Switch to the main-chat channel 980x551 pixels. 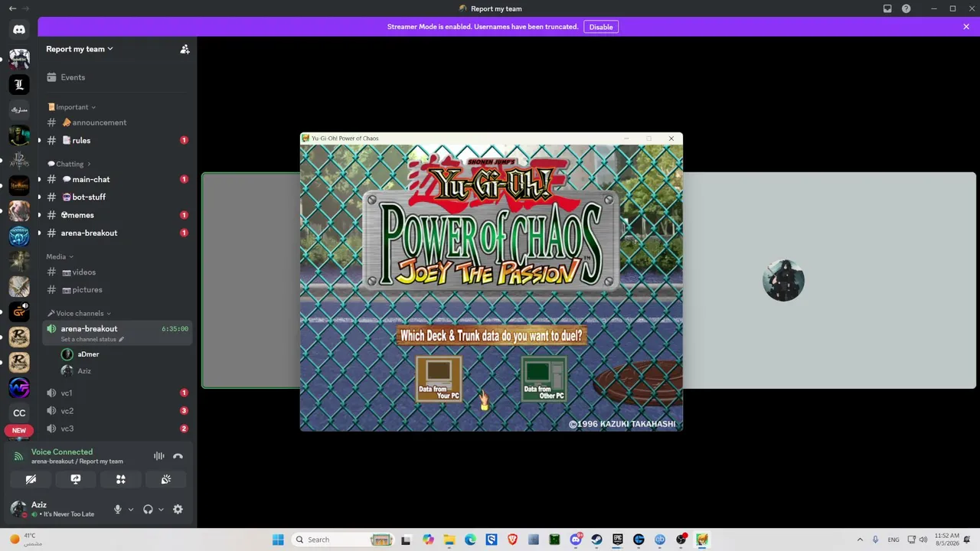point(116,179)
